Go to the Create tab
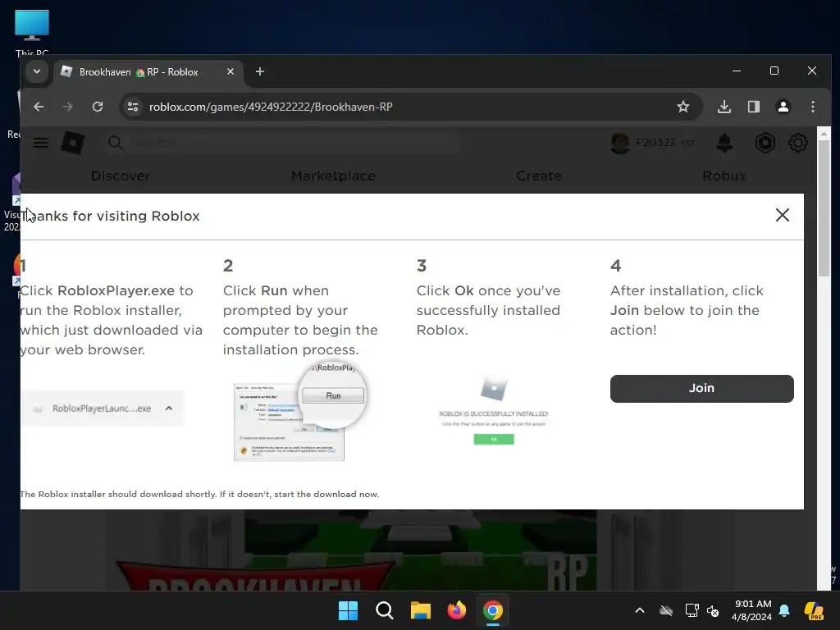Image resolution: width=840 pixels, height=630 pixels. click(x=539, y=176)
